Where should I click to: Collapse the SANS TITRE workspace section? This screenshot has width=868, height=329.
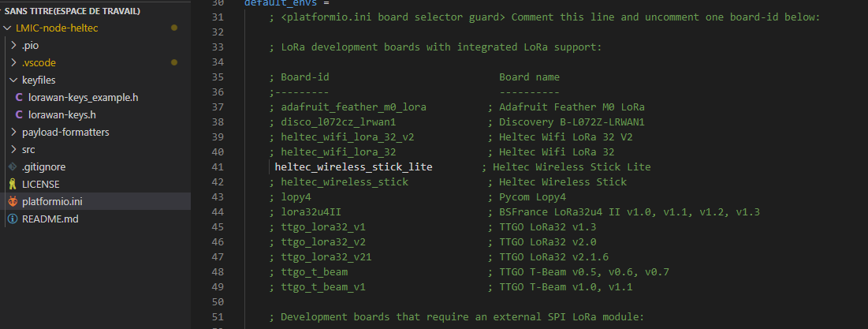(72, 11)
